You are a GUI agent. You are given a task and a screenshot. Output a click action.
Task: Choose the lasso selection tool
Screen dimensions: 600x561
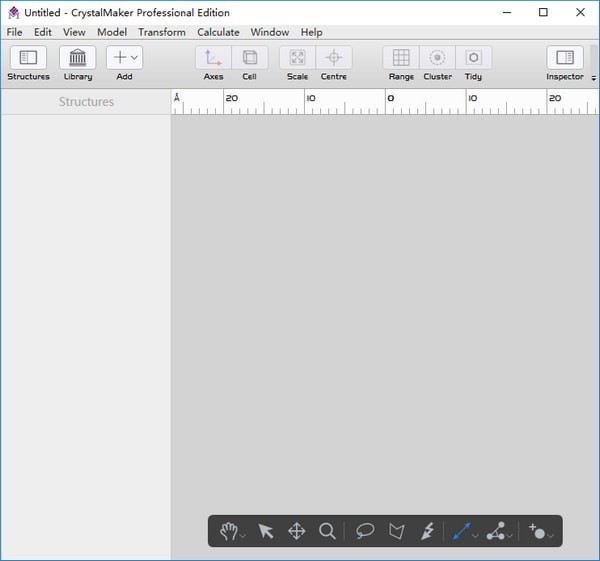[365, 531]
